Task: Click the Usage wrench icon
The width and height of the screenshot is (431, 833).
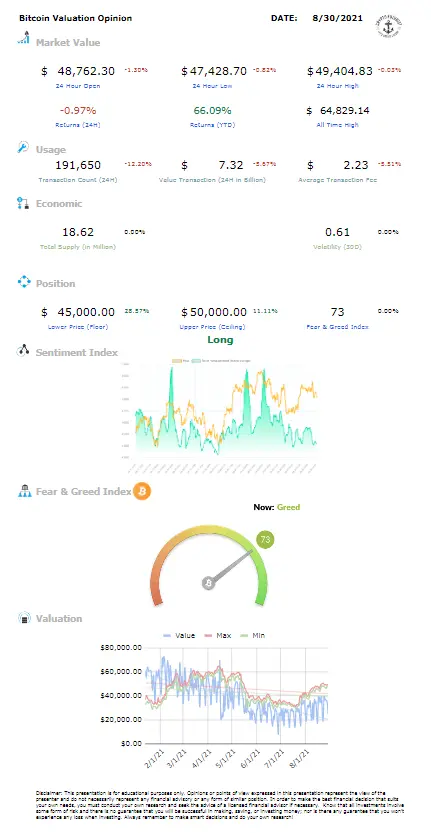Action: tap(23, 147)
